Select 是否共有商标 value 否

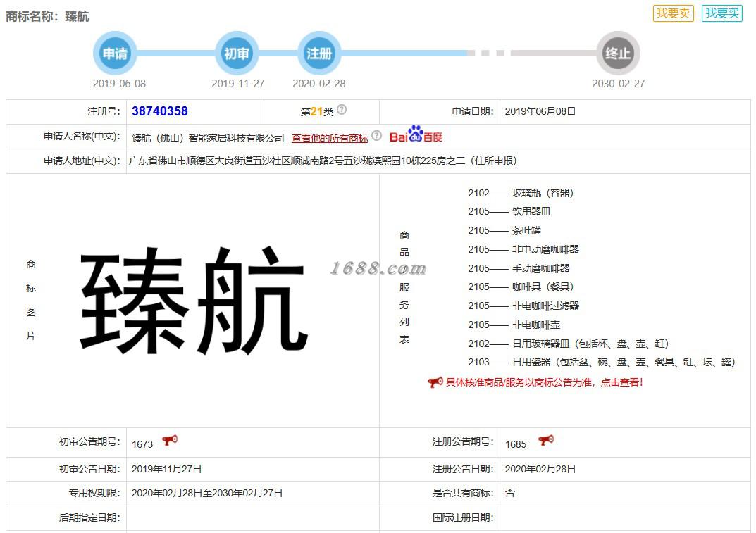(x=510, y=493)
